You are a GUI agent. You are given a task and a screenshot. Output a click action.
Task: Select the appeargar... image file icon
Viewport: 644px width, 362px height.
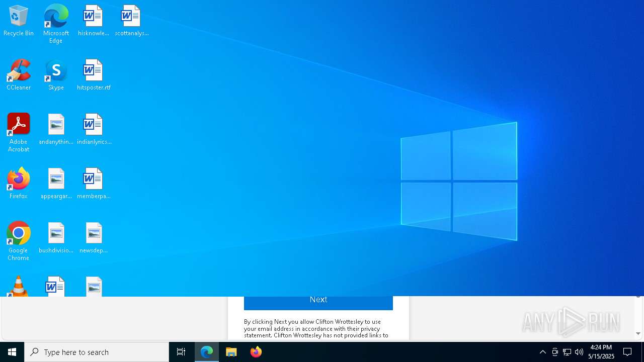coord(56,183)
